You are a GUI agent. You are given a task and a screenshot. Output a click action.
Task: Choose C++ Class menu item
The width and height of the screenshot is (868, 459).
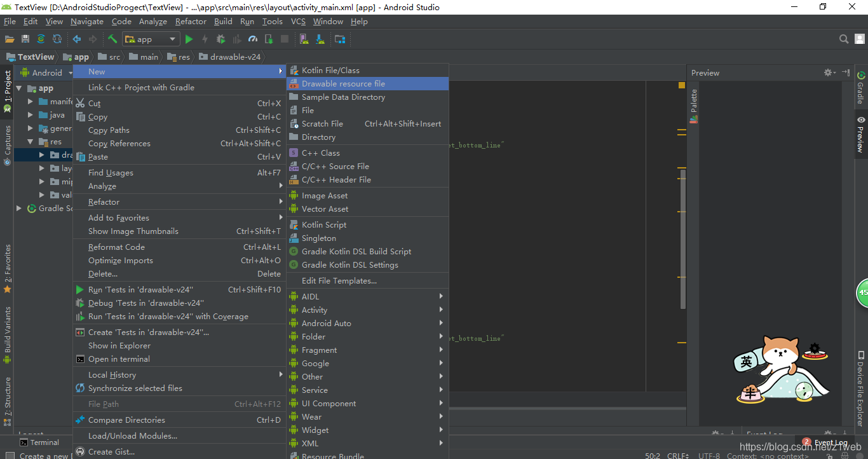click(368, 153)
